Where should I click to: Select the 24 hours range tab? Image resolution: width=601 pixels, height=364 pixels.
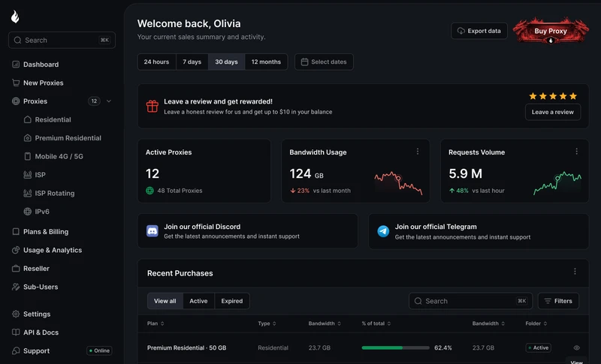[x=156, y=62]
